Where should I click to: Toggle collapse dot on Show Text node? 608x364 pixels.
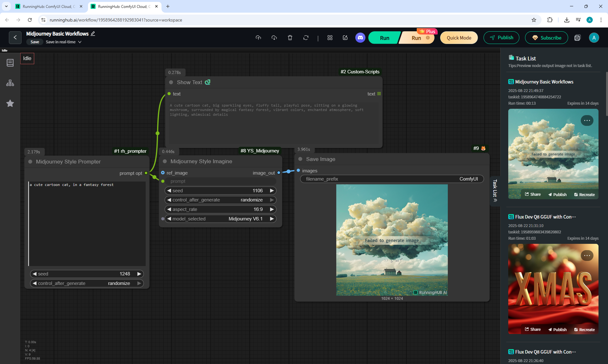[171, 82]
